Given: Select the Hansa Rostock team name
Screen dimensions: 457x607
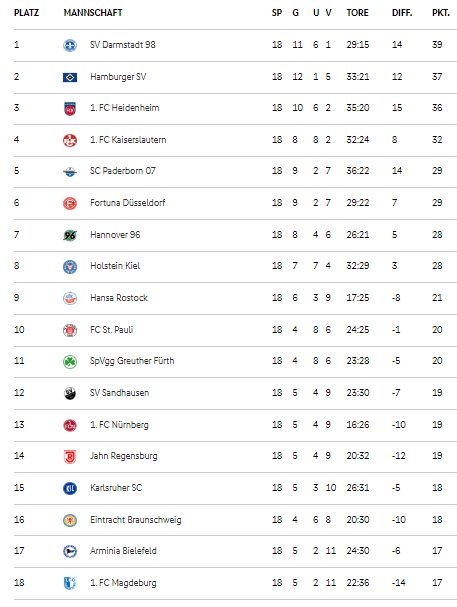Looking at the screenshot, I should click(119, 298).
